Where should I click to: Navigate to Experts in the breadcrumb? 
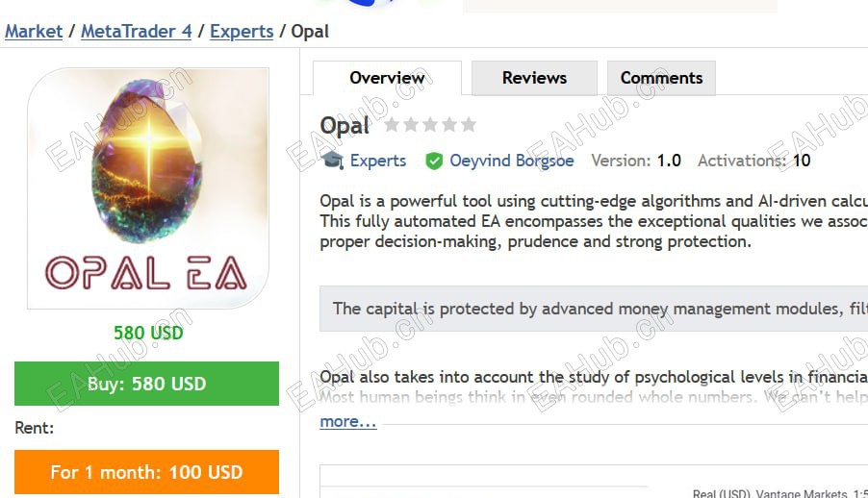pos(242,31)
